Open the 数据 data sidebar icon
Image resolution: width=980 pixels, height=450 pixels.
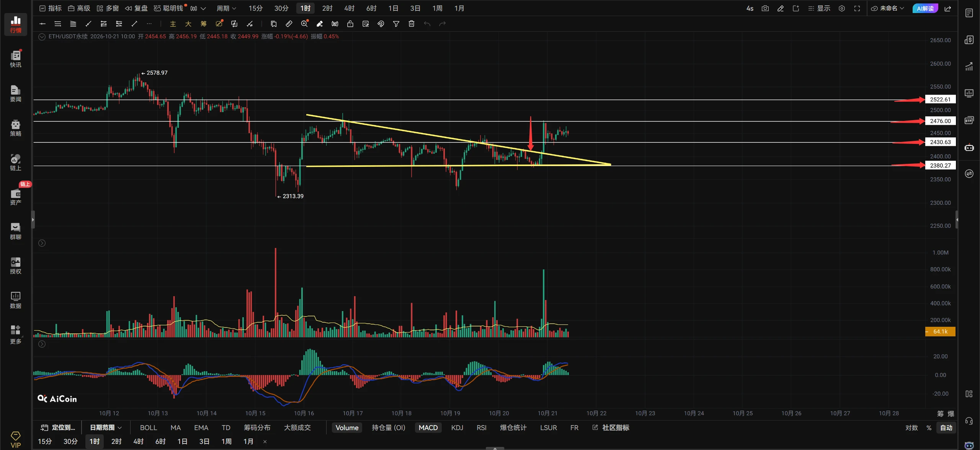(x=15, y=300)
